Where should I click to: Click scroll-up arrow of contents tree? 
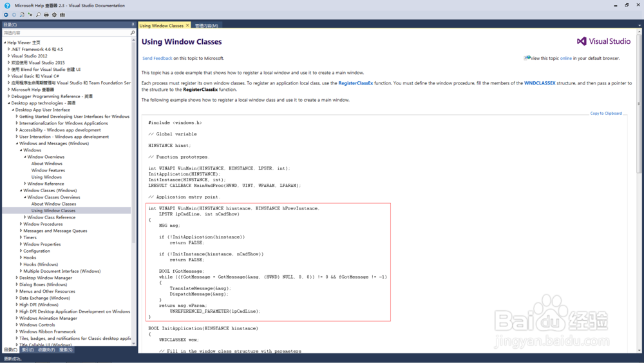point(133,40)
